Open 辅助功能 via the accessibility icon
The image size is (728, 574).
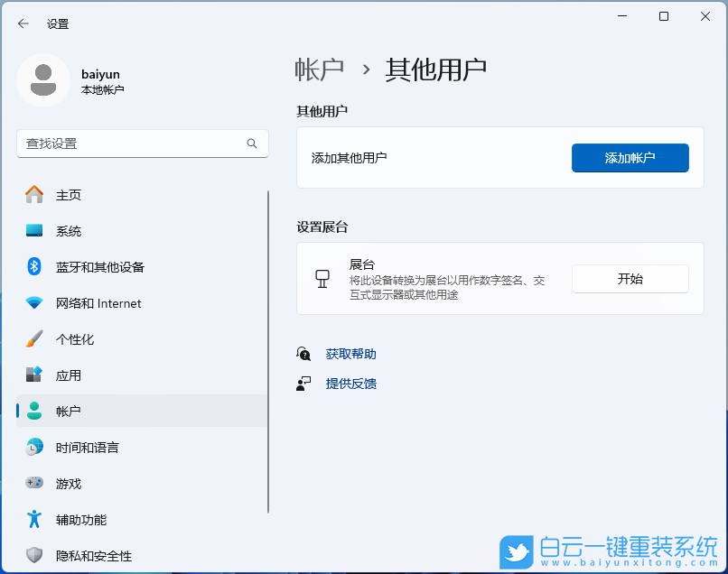tap(36, 520)
